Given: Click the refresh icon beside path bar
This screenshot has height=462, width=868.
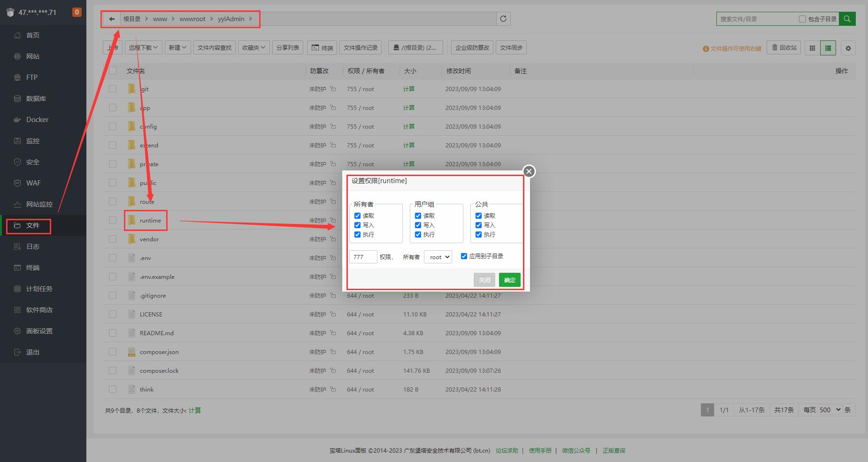Looking at the screenshot, I should 503,19.
